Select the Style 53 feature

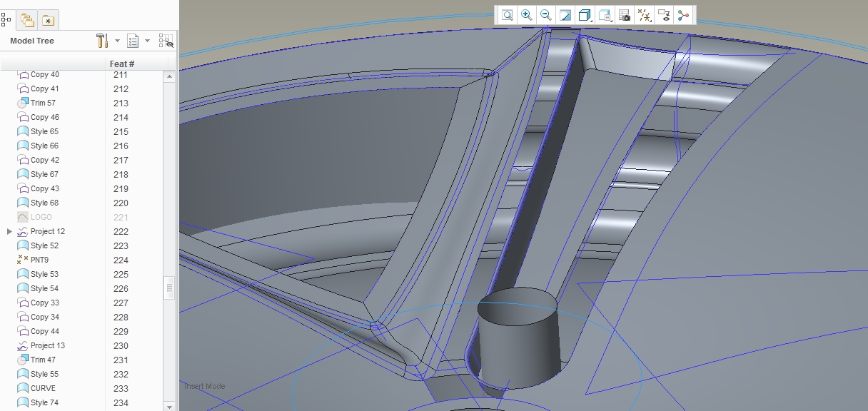pyautogui.click(x=44, y=274)
